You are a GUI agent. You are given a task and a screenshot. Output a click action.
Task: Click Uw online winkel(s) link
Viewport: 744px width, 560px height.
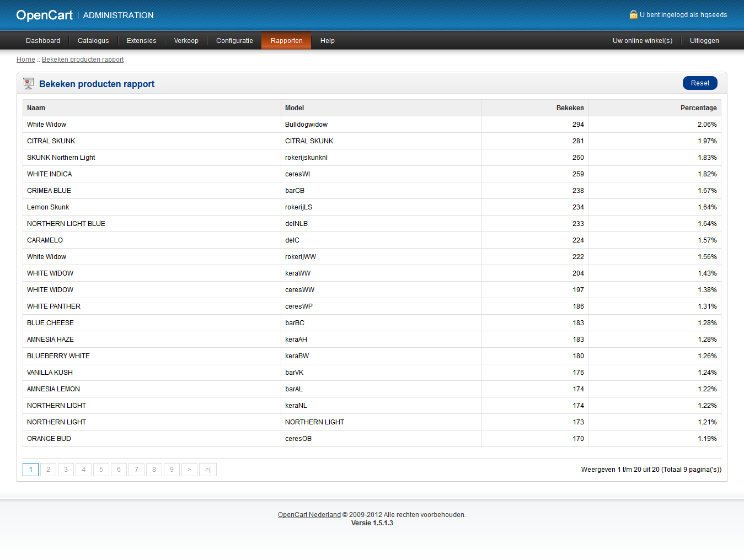click(x=642, y=41)
